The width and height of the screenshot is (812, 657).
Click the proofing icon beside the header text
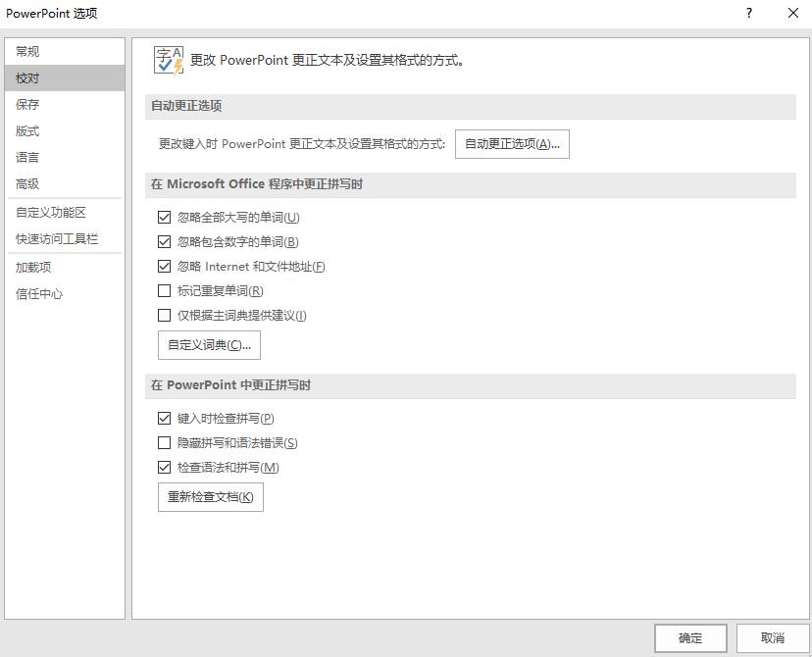(x=169, y=60)
